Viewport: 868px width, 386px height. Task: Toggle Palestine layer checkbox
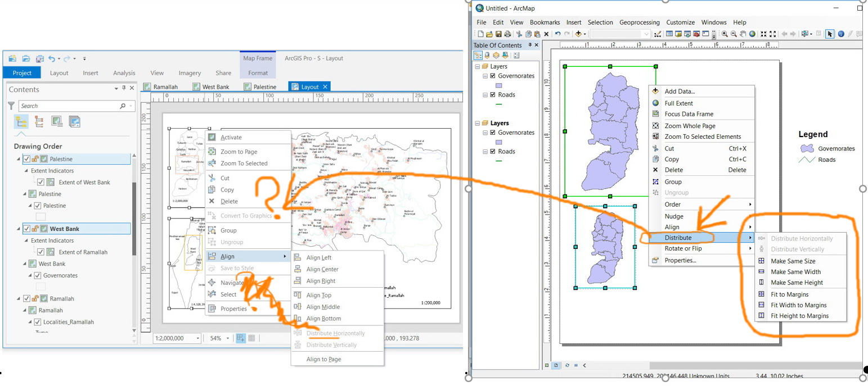pyautogui.click(x=38, y=206)
